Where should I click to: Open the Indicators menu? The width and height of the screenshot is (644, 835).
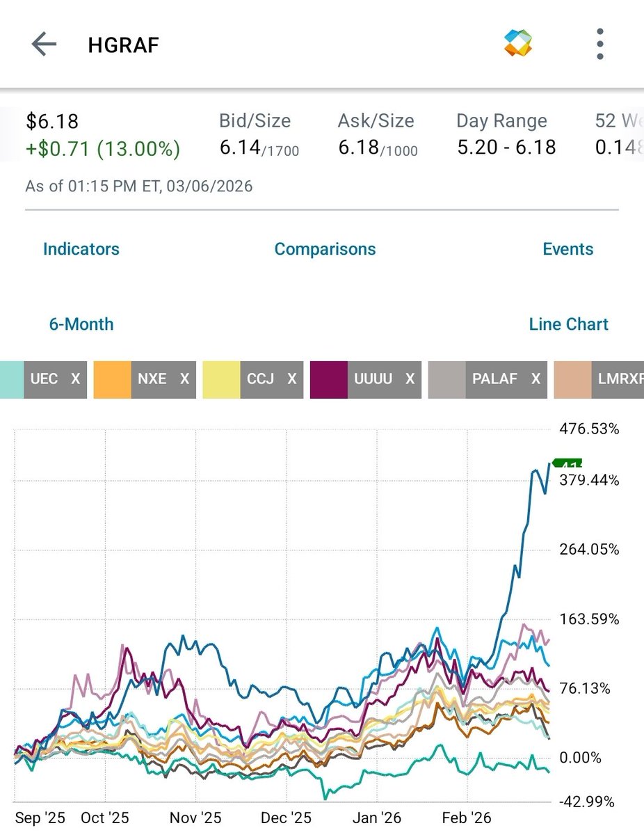pyautogui.click(x=81, y=249)
